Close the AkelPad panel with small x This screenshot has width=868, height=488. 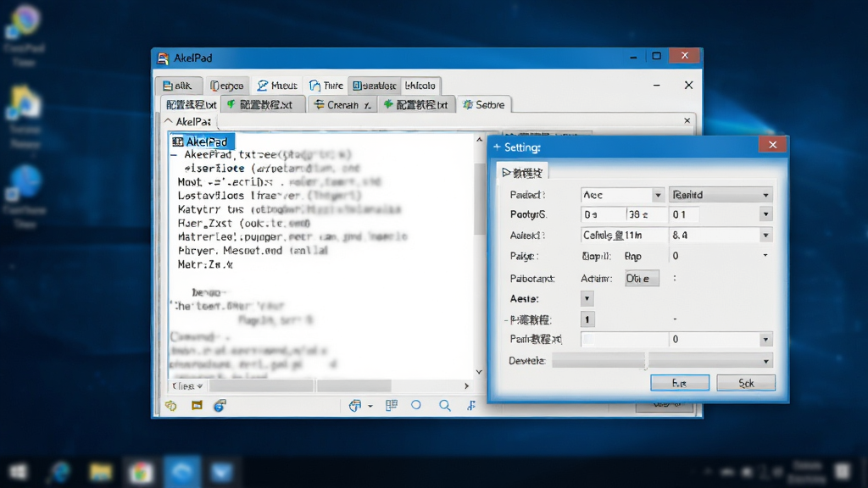tap(687, 120)
